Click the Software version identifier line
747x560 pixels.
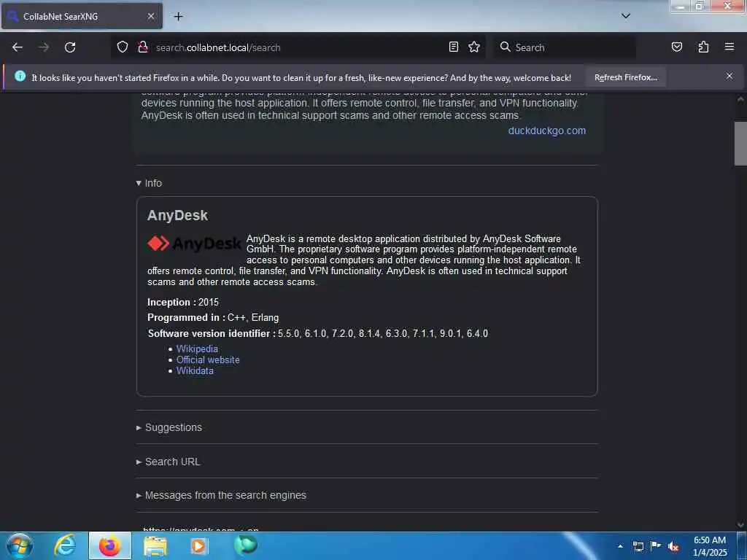click(318, 333)
